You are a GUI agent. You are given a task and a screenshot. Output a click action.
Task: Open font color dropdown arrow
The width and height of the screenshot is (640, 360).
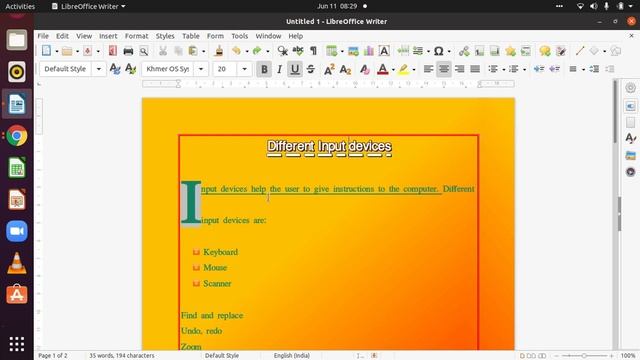393,69
